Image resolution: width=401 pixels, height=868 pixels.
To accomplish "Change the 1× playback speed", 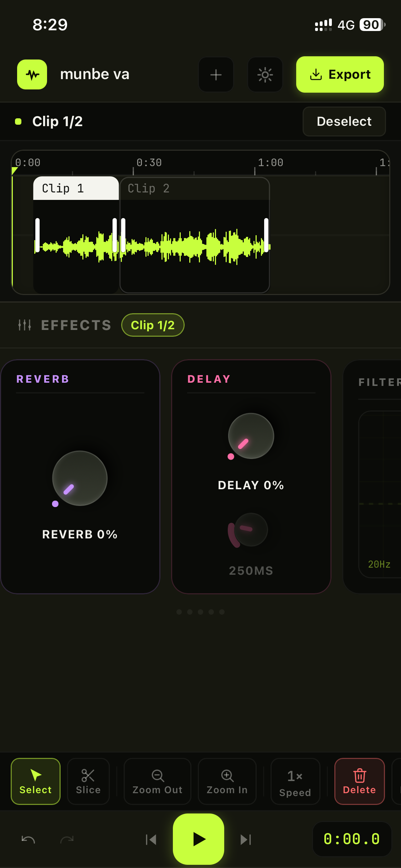I will [x=295, y=781].
